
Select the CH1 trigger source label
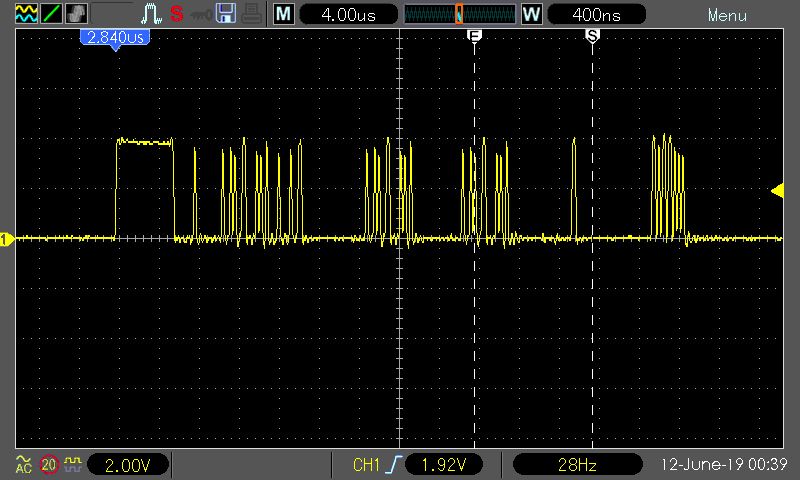point(366,465)
